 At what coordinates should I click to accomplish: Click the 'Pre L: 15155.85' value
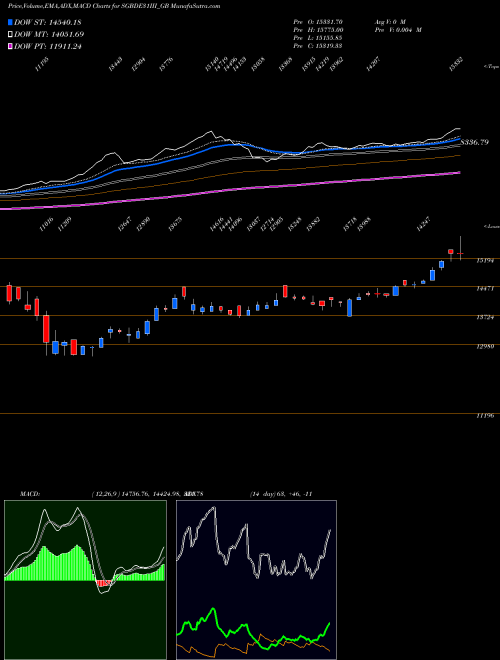coord(317,38)
